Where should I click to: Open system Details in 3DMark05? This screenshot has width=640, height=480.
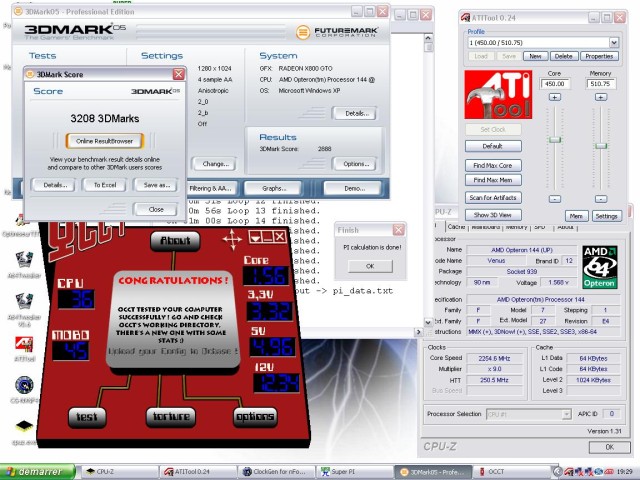356,113
